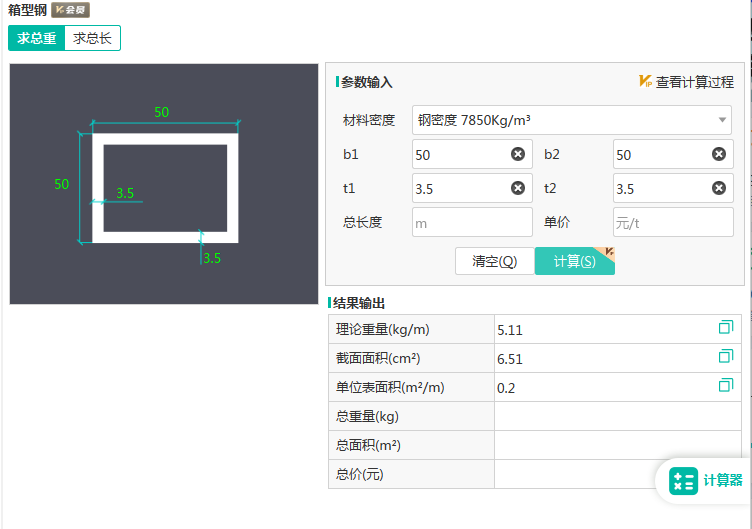The width and height of the screenshot is (752, 529).
Task: Clear the b1 field using its X icon
Action: 517,154
